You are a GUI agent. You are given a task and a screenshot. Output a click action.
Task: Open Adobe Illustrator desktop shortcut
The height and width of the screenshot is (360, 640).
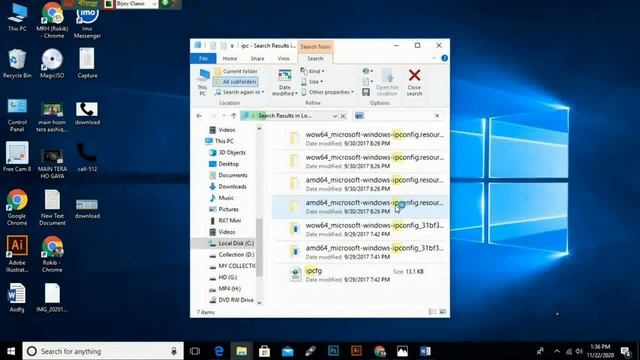(17, 254)
